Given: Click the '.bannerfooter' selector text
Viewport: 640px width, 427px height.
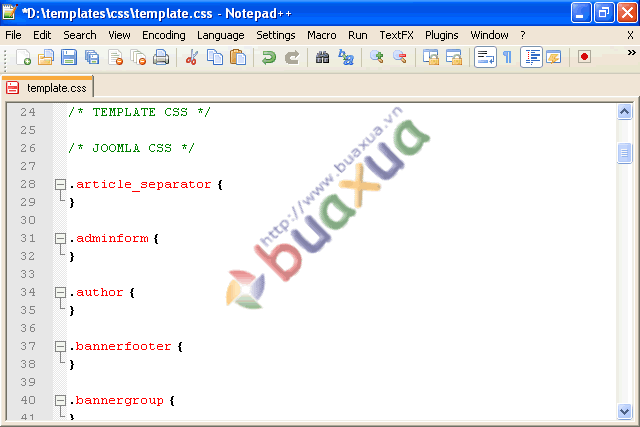Looking at the screenshot, I should (120, 346).
